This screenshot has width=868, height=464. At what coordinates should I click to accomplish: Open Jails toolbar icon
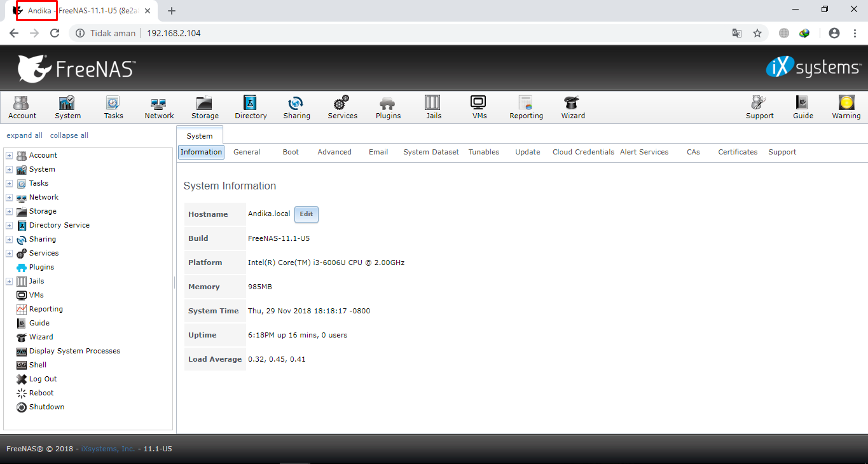(434, 107)
